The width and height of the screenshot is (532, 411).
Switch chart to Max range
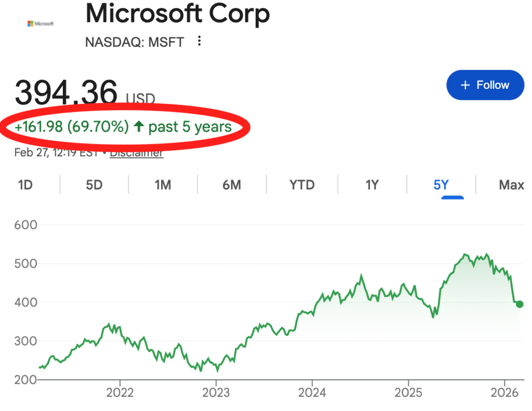click(x=511, y=184)
